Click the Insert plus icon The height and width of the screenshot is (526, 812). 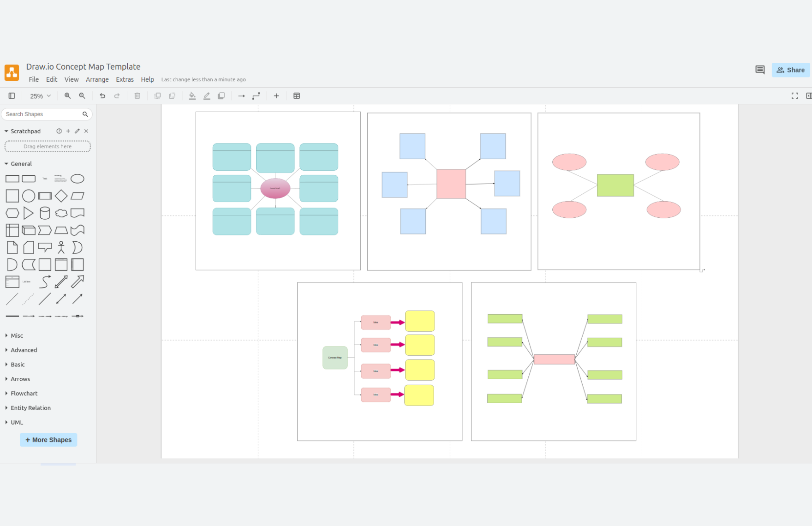point(276,96)
